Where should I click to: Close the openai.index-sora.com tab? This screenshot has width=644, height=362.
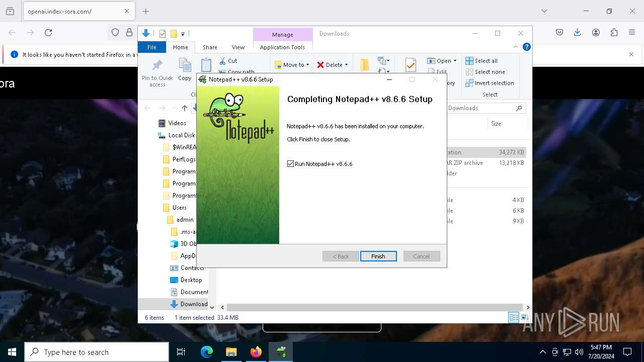click(x=127, y=11)
